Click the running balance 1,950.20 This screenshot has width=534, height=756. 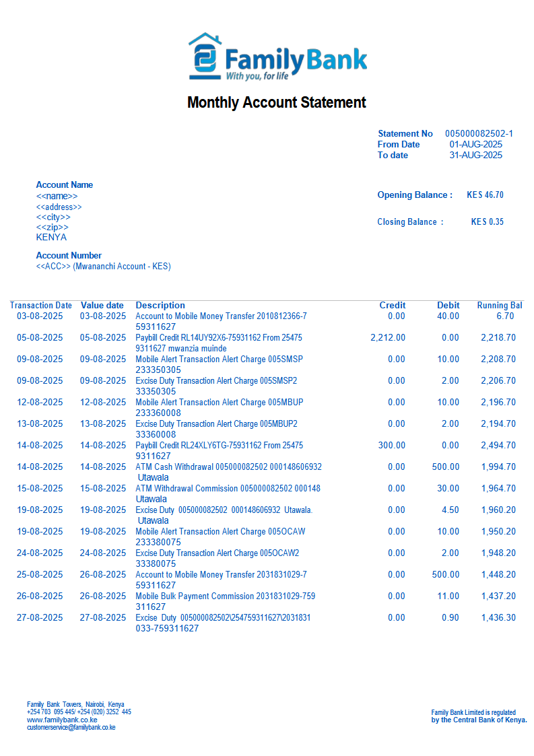click(x=498, y=531)
